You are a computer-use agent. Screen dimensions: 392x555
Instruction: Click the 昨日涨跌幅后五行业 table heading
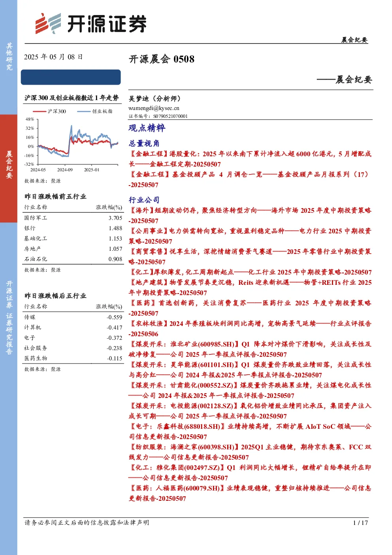click(x=55, y=296)
